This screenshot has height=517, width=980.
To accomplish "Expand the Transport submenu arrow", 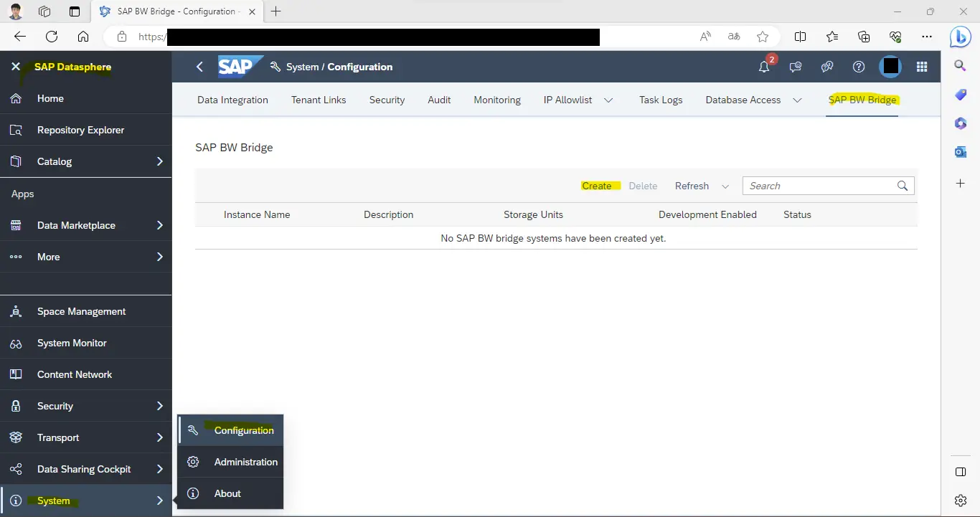I will [x=160, y=437].
